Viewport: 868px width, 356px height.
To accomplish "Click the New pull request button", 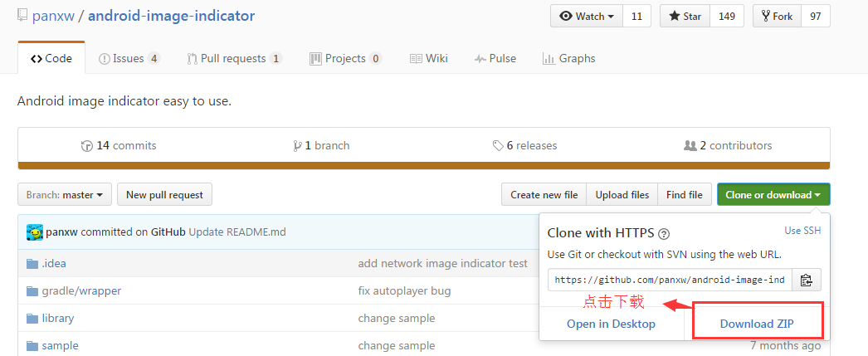I will point(164,195).
